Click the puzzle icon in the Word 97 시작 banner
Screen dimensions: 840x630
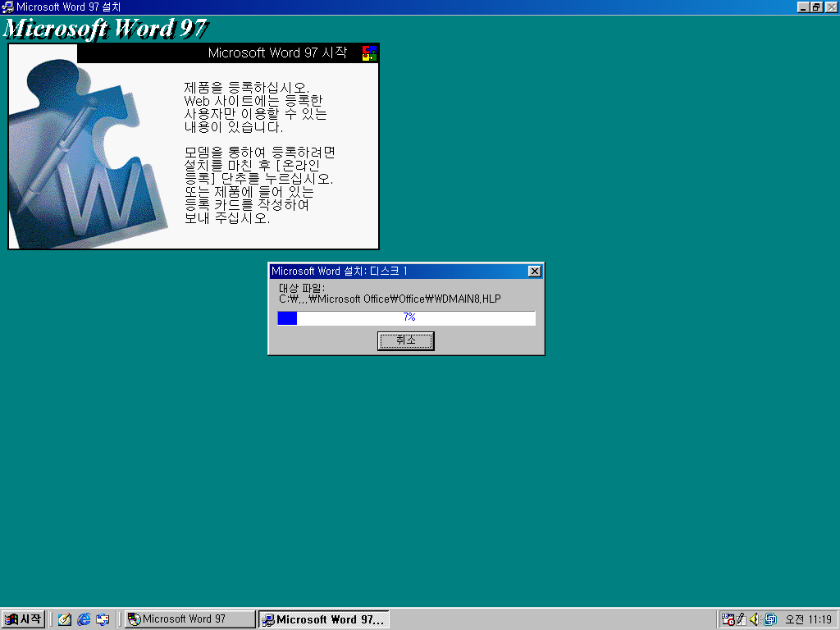click(x=369, y=53)
